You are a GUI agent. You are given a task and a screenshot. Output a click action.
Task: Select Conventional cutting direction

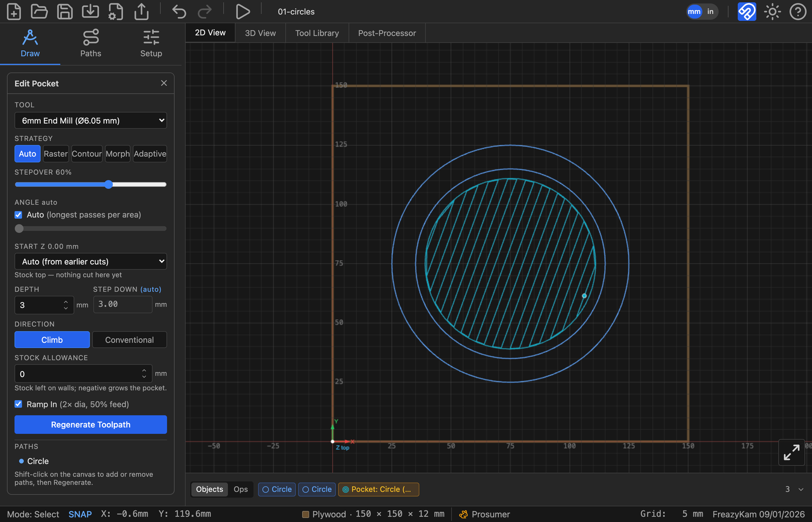pyautogui.click(x=129, y=340)
